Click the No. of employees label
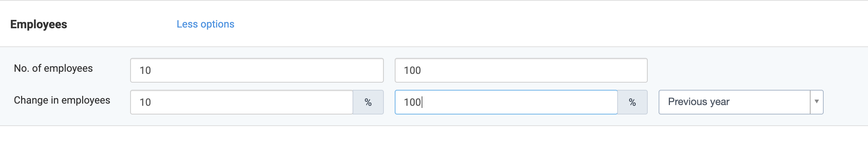 click(x=53, y=68)
